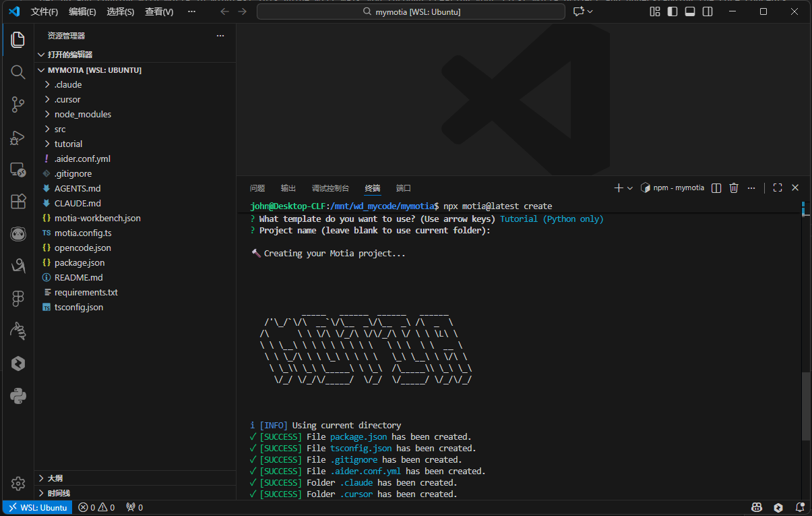
Task: Open motia-workbench.json file
Action: pos(135,218)
